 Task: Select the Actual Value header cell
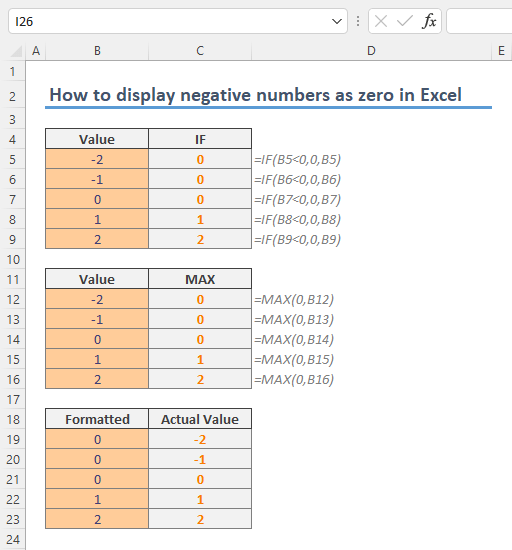(200, 419)
